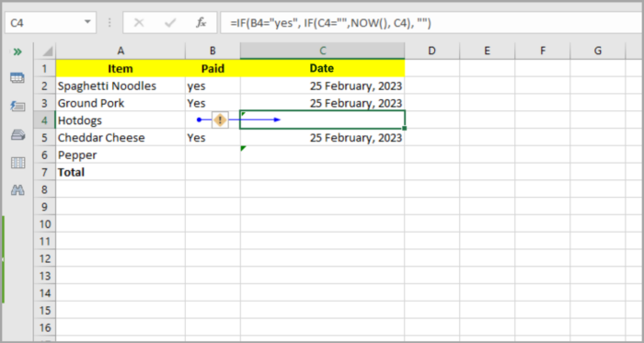Open the column grid icon in sidebar

tap(17, 163)
